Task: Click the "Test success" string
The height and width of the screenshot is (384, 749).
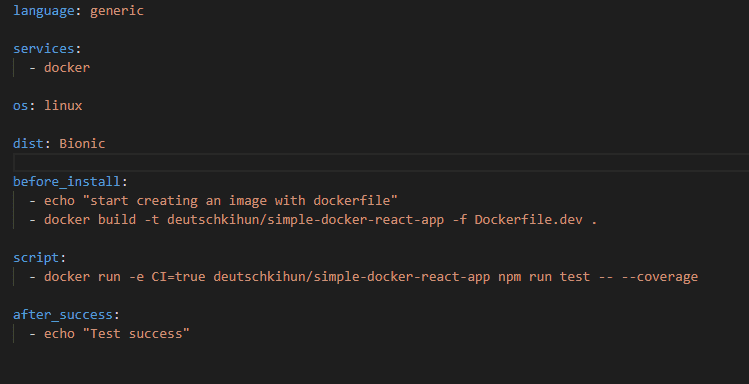Action: tap(136, 333)
